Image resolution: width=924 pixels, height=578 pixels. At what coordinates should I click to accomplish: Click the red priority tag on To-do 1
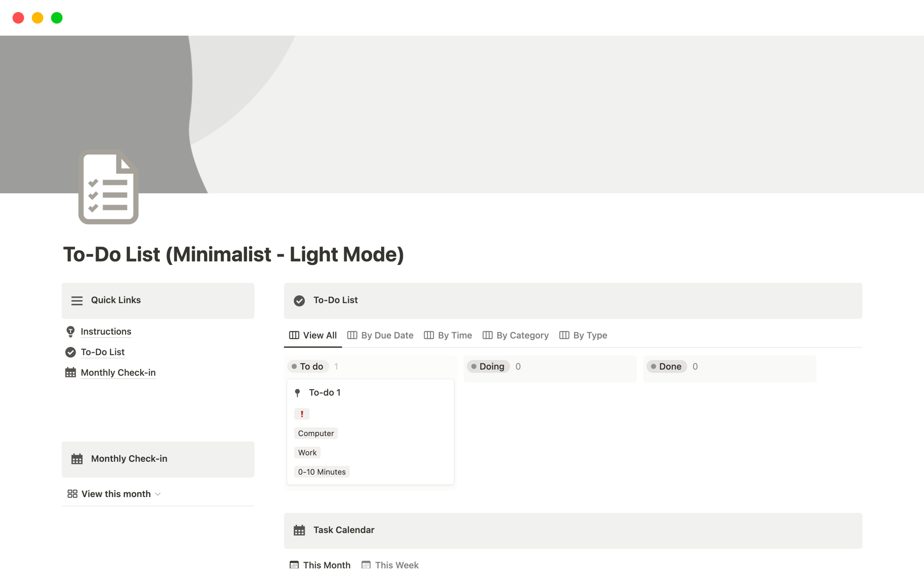coord(302,413)
